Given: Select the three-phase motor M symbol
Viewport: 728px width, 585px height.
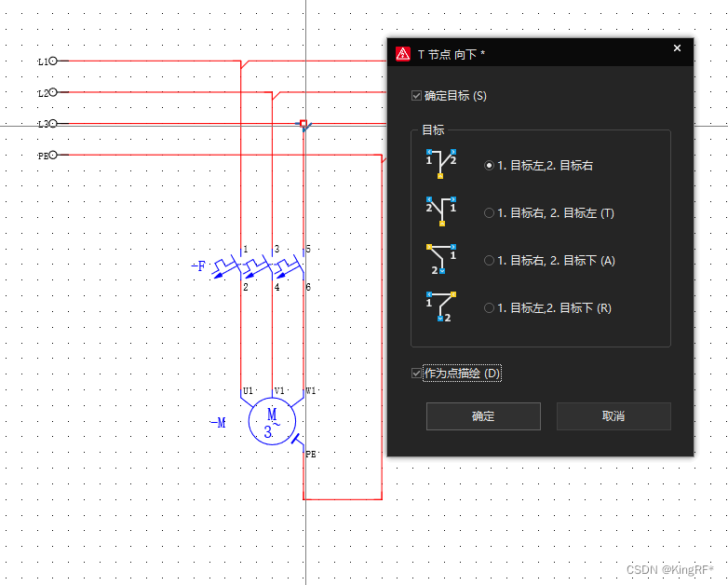Looking at the screenshot, I should tap(272, 422).
